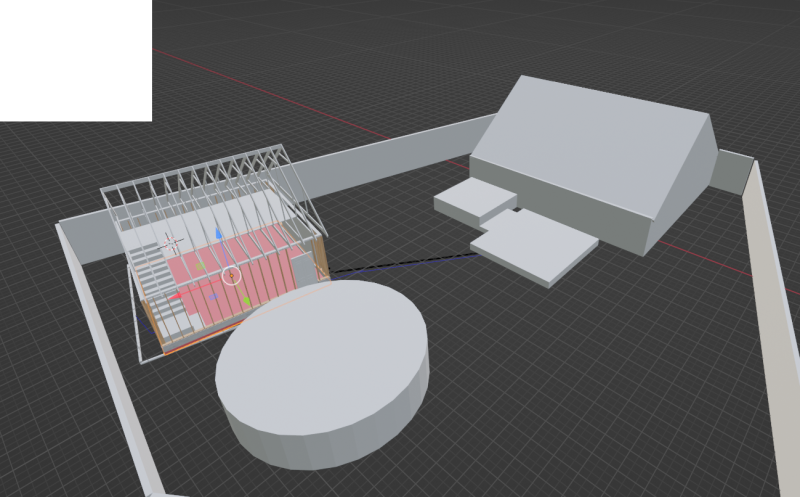Select the large round cylinder object

coord(322,374)
